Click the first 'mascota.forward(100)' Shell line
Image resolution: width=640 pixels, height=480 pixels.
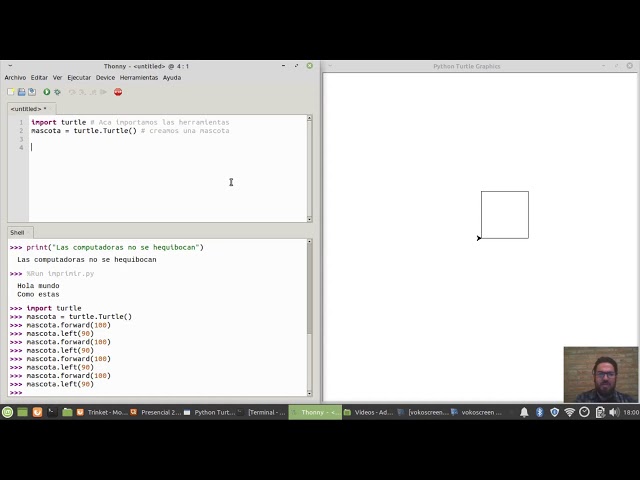pos(69,325)
